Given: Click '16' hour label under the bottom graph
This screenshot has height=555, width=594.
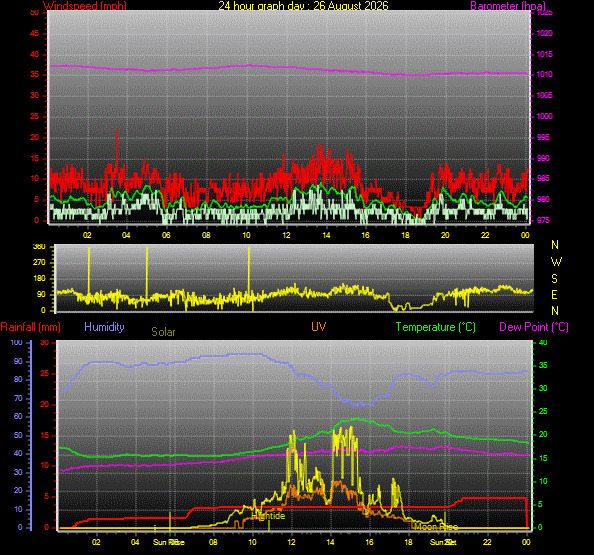Looking at the screenshot, I should 369,542.
